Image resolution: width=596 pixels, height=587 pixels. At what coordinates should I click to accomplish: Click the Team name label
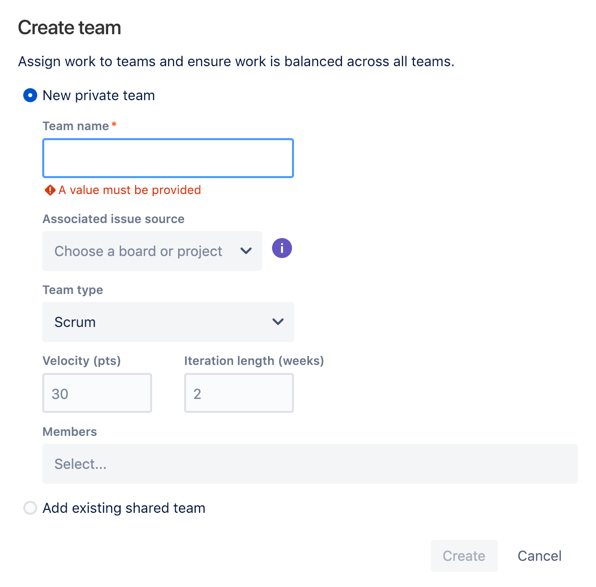coord(76,126)
